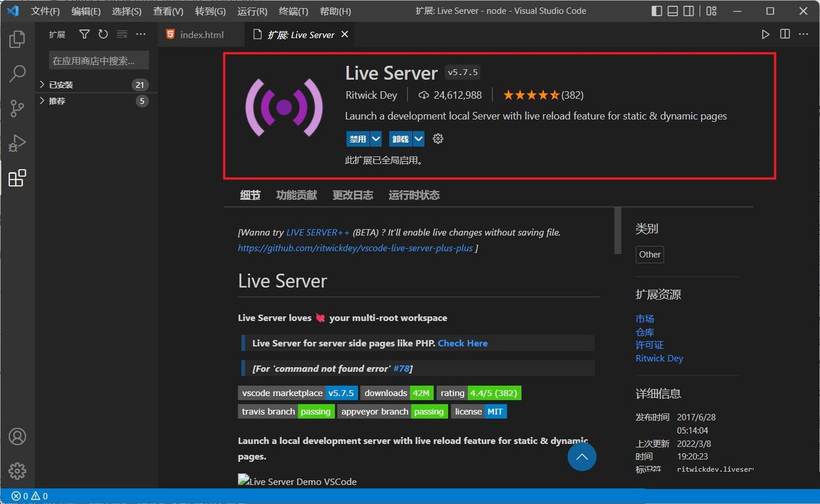Open the Run and Debug view
This screenshot has height=504, width=820.
tap(17, 143)
